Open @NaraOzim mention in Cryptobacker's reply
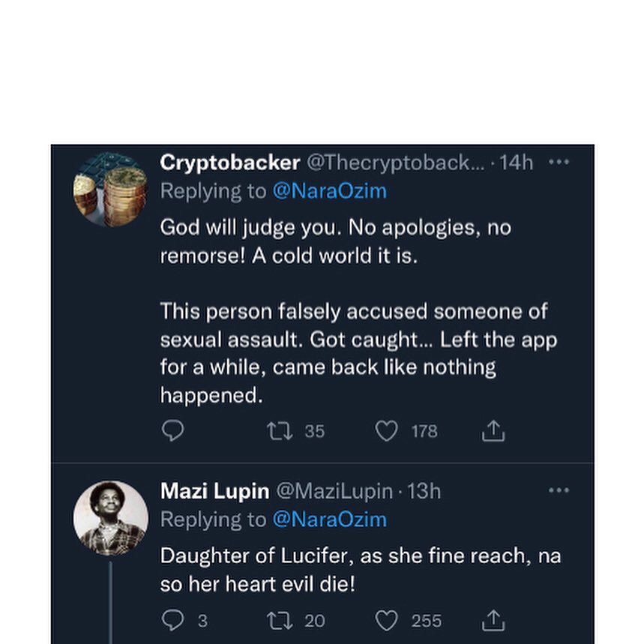Viewport: 644px width, 644px height. 329,190
